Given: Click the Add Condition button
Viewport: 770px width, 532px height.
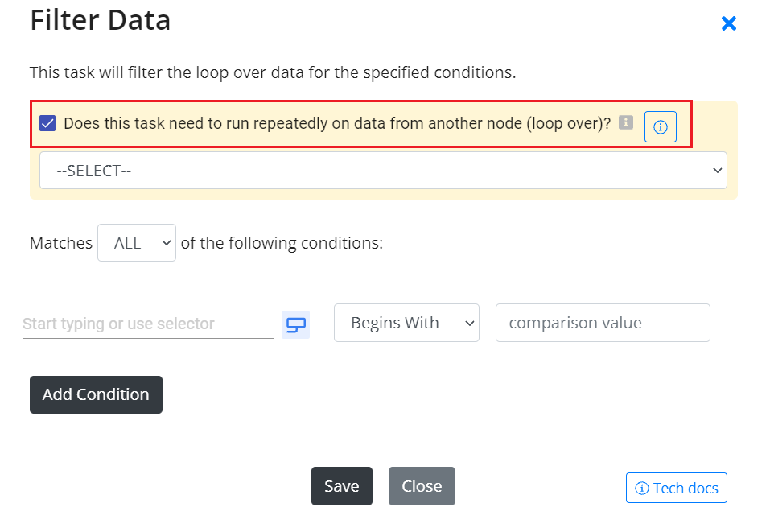Looking at the screenshot, I should [96, 394].
